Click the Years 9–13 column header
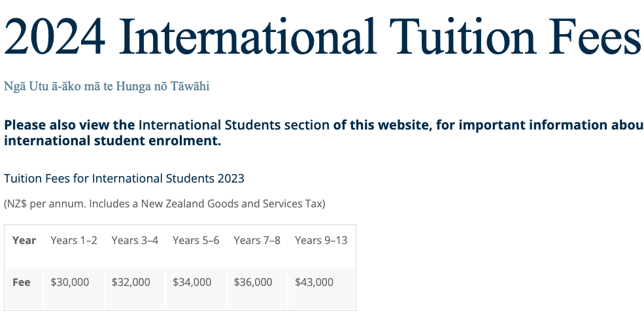The height and width of the screenshot is (318, 644). (321, 240)
